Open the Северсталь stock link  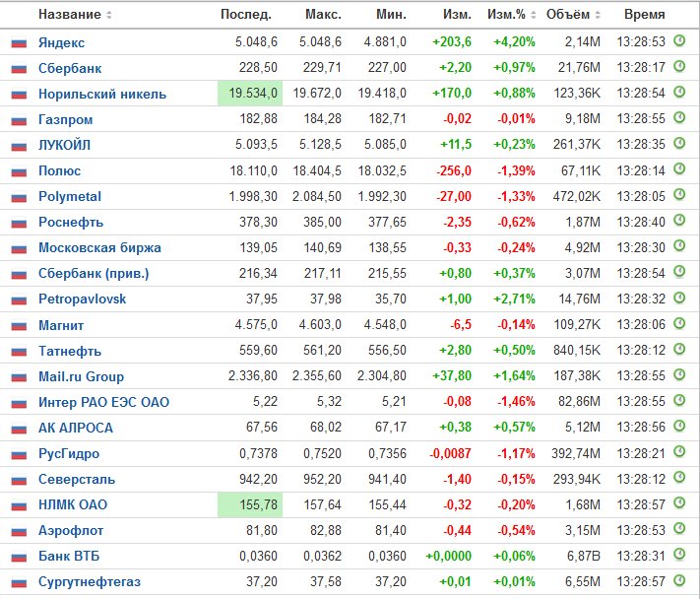point(77,479)
